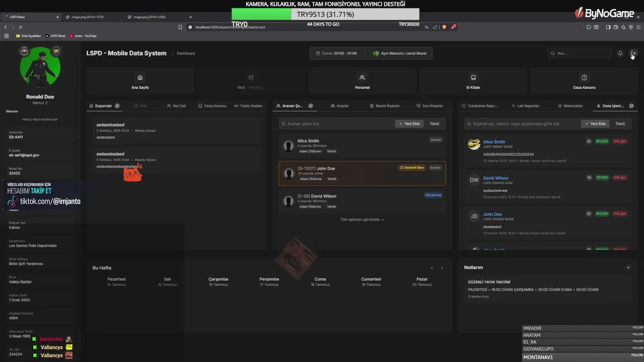Click the browser bookmark icon in address bar
The height and width of the screenshot is (362, 644).
180,27
